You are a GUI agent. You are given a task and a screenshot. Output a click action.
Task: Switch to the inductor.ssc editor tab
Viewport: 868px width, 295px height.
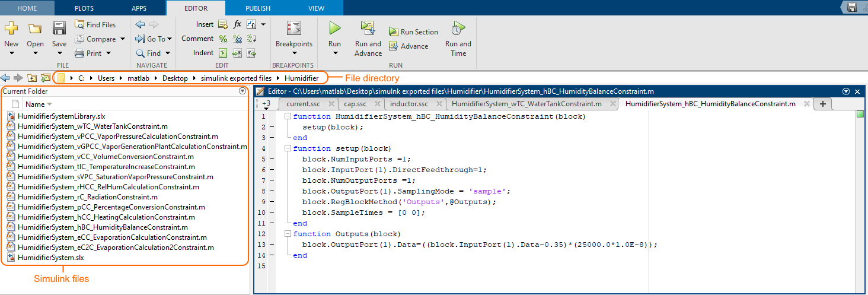(409, 104)
